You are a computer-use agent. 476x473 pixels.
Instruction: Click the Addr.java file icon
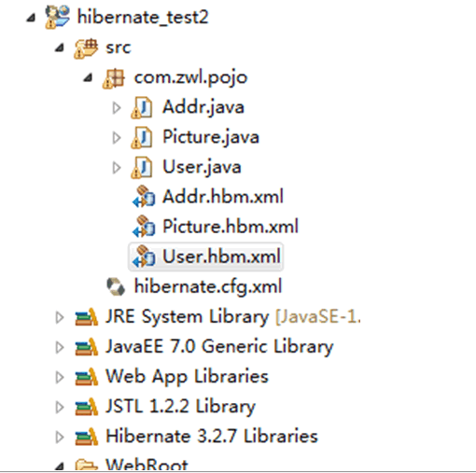(142, 107)
